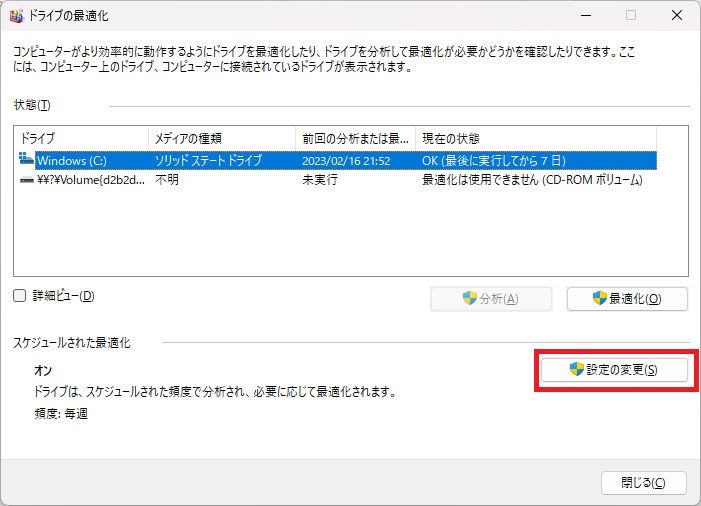Close dialog with 閉じる(C) button
Screen dimensions: 701x506
coord(643,483)
